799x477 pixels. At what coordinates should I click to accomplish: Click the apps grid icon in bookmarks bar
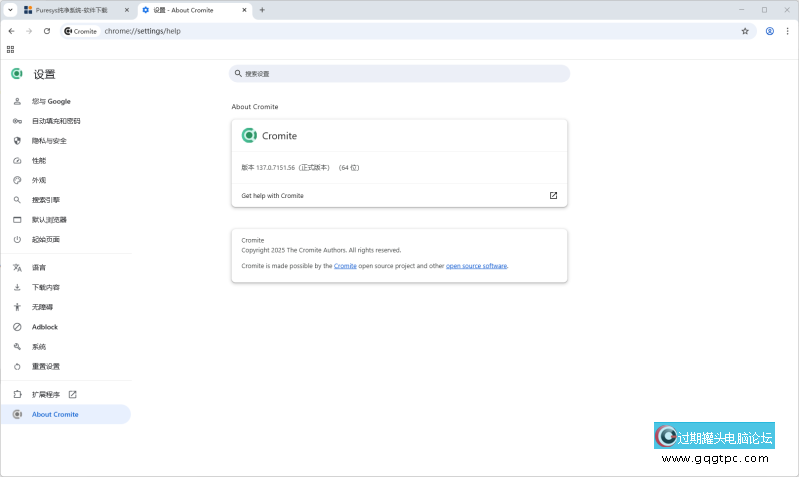11,49
